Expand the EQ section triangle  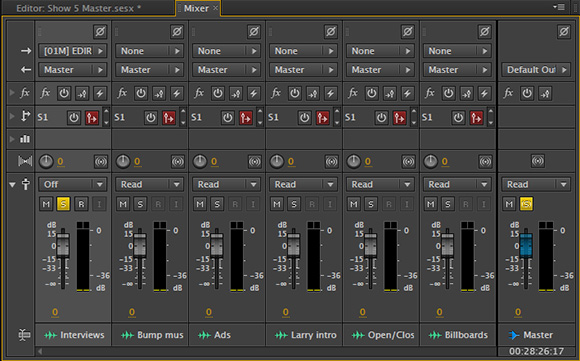click(x=12, y=139)
